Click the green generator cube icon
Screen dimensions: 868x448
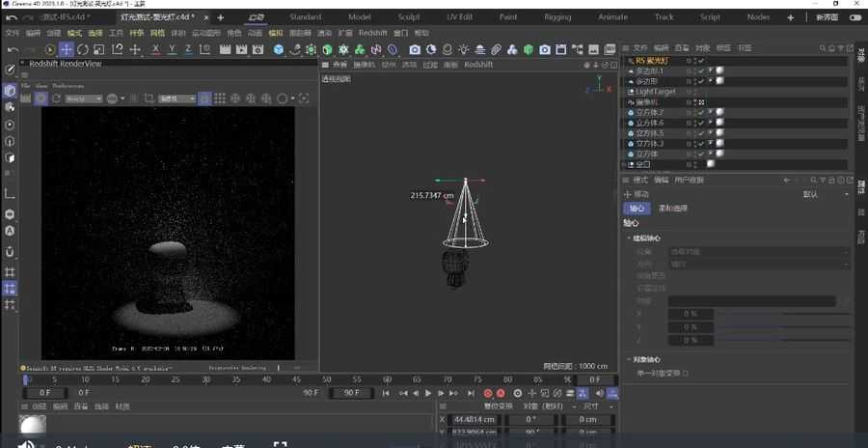tap(327, 49)
